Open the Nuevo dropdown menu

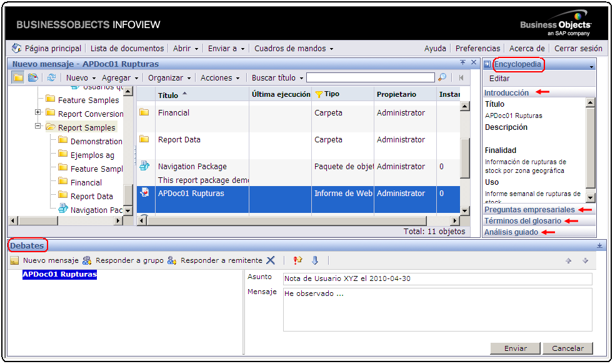tap(81, 78)
